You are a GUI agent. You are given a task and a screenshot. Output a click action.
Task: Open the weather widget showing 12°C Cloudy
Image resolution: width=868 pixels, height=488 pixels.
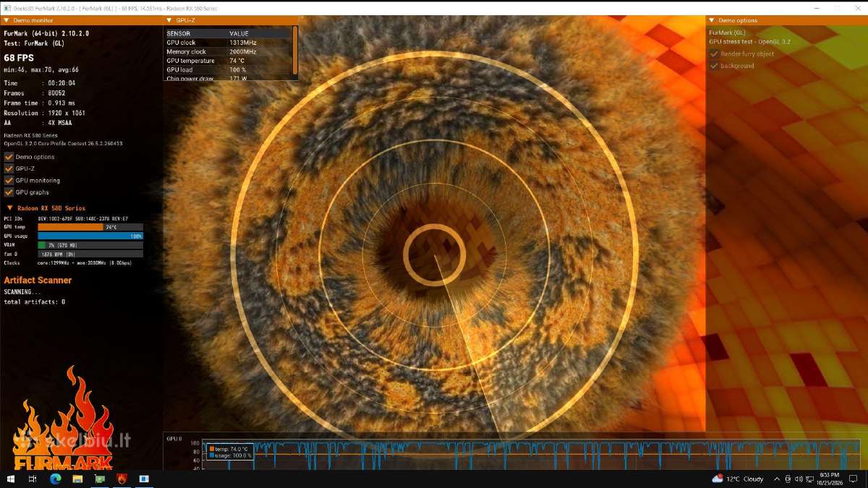click(x=738, y=479)
